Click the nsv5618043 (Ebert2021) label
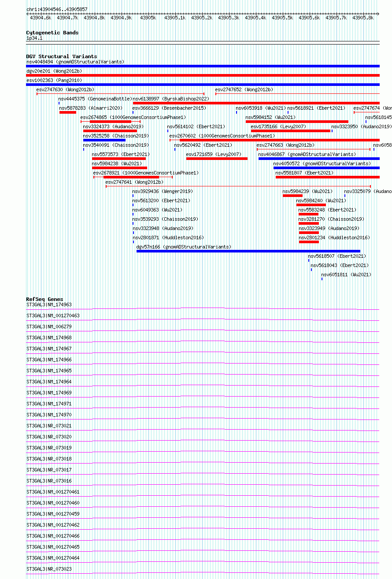This screenshot has height=579, width=392. click(340, 265)
